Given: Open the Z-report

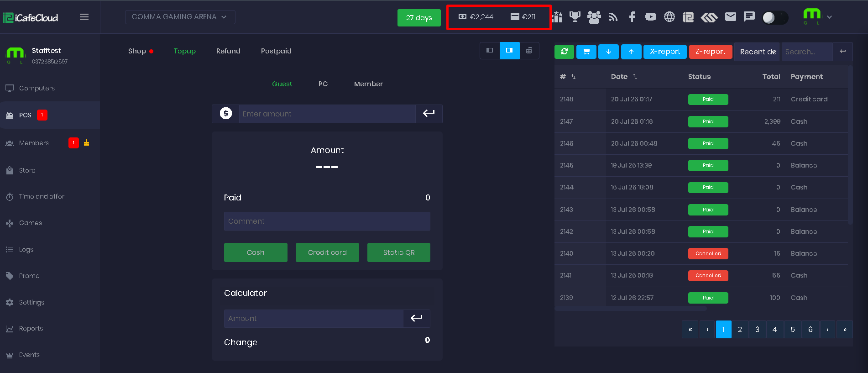Looking at the screenshot, I should click(x=711, y=52).
